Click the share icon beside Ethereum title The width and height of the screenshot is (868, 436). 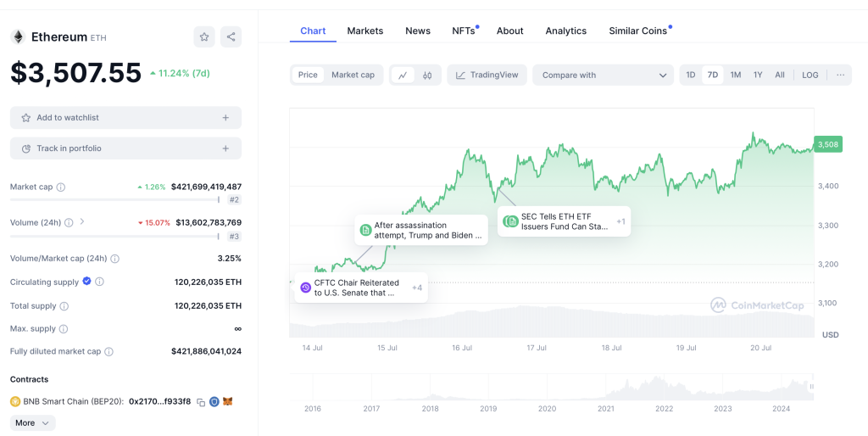pos(231,36)
